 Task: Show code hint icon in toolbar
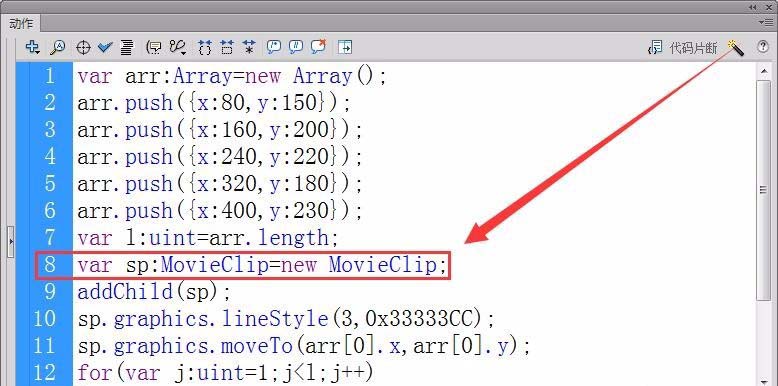click(154, 48)
